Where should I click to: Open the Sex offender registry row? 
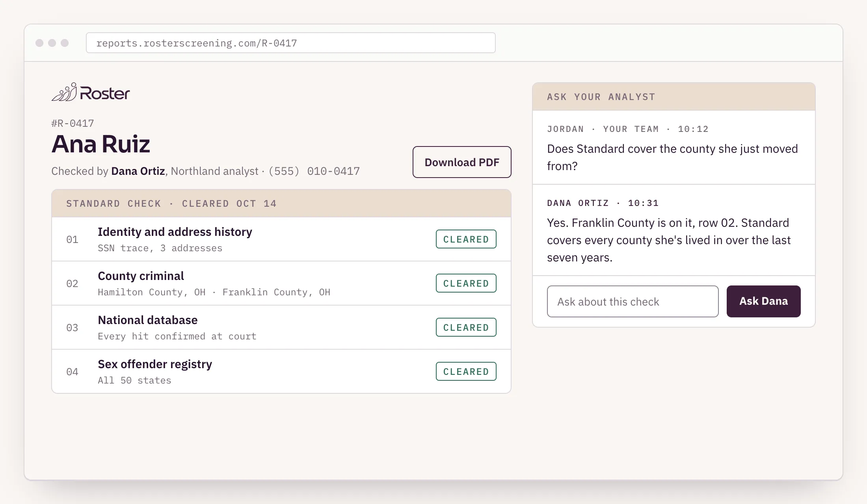(x=281, y=371)
